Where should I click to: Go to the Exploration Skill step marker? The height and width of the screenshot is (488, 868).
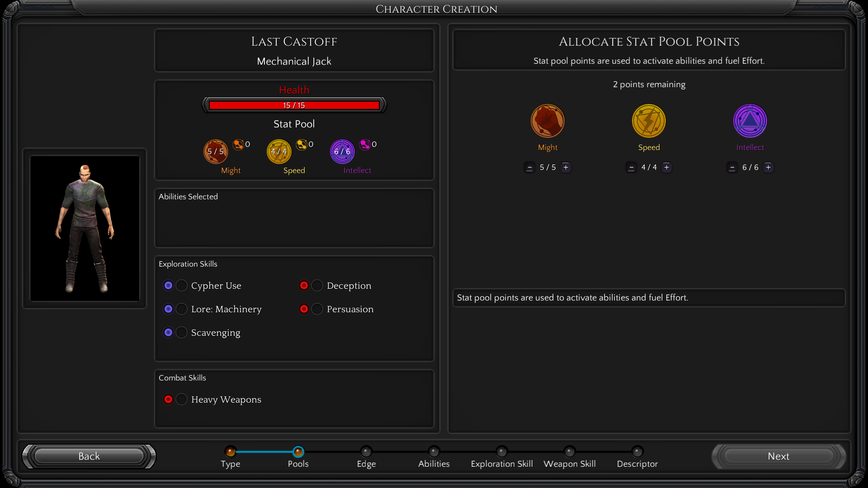501,451
